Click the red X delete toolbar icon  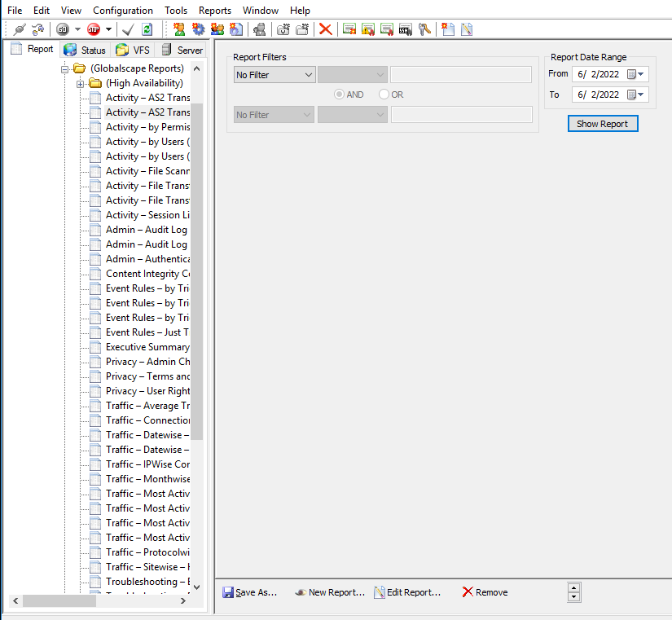point(325,29)
